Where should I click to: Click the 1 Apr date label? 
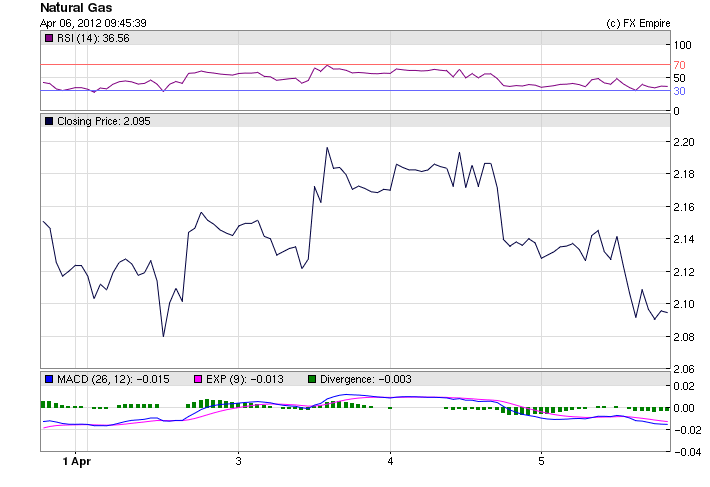tap(77, 462)
